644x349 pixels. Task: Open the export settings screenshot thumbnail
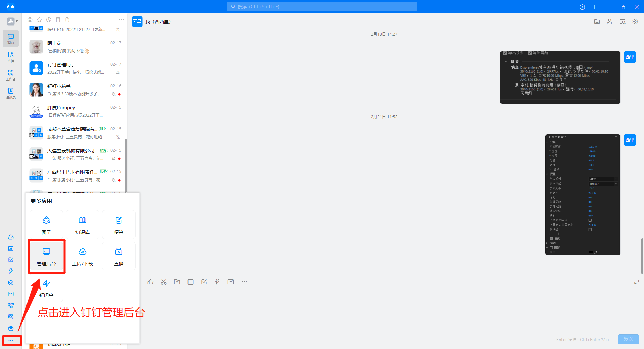pos(560,78)
